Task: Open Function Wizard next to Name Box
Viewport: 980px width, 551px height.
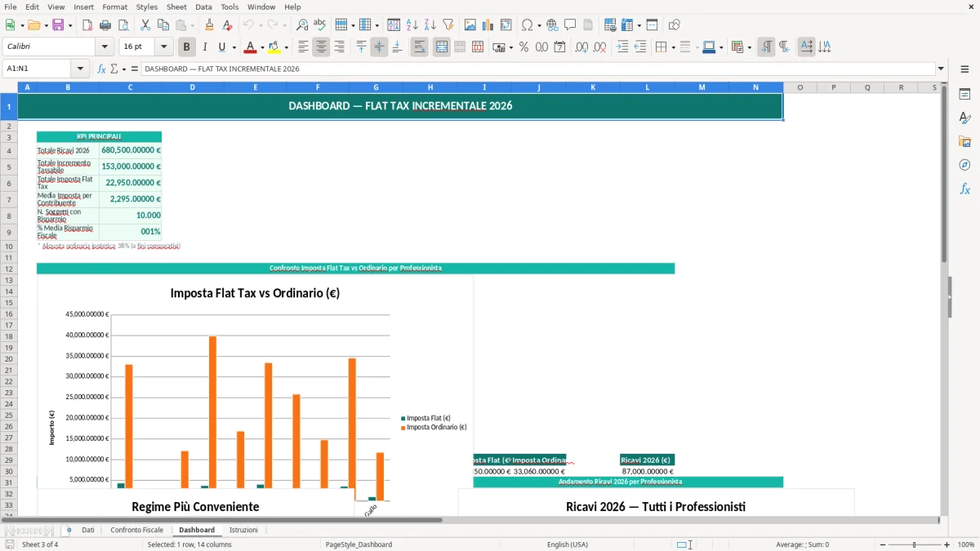Action: click(102, 69)
